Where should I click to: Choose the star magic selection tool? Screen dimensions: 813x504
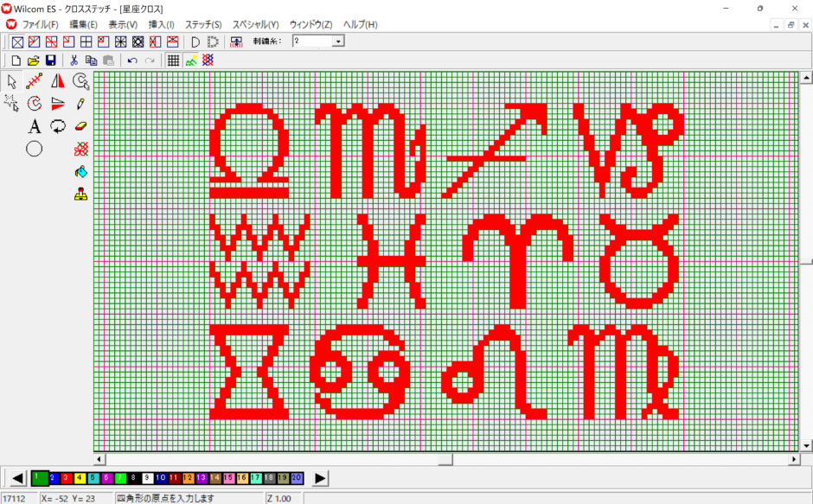[11, 103]
